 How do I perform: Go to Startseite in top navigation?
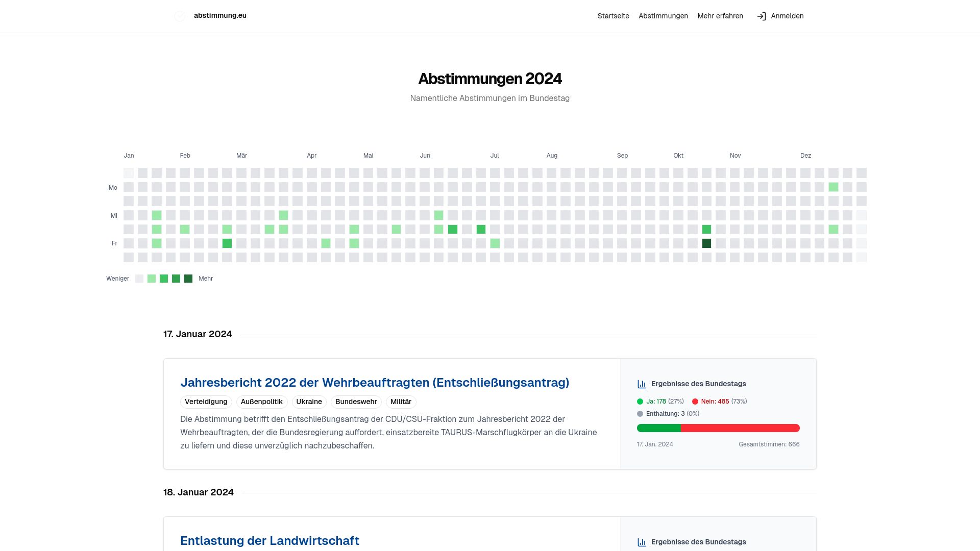point(614,16)
